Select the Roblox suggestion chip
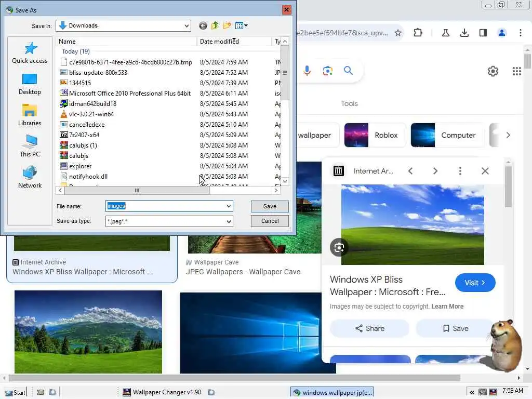The width and height of the screenshot is (532, 399). click(x=375, y=135)
